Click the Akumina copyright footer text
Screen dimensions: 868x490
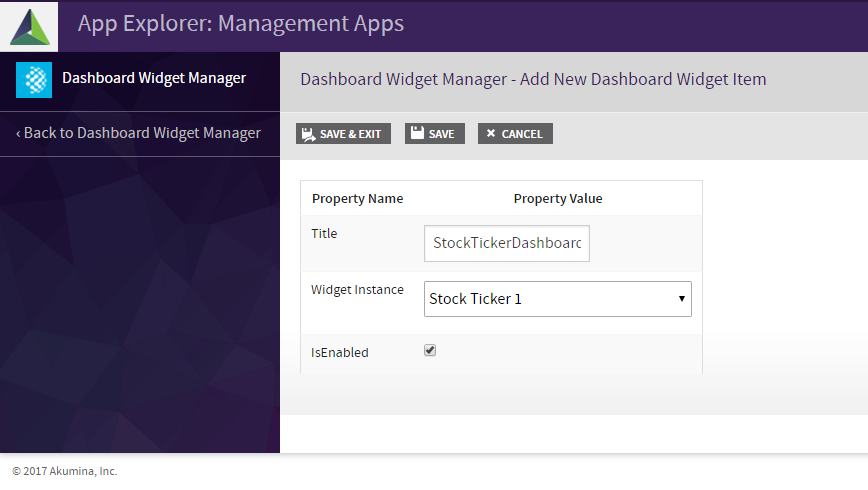[x=64, y=471]
